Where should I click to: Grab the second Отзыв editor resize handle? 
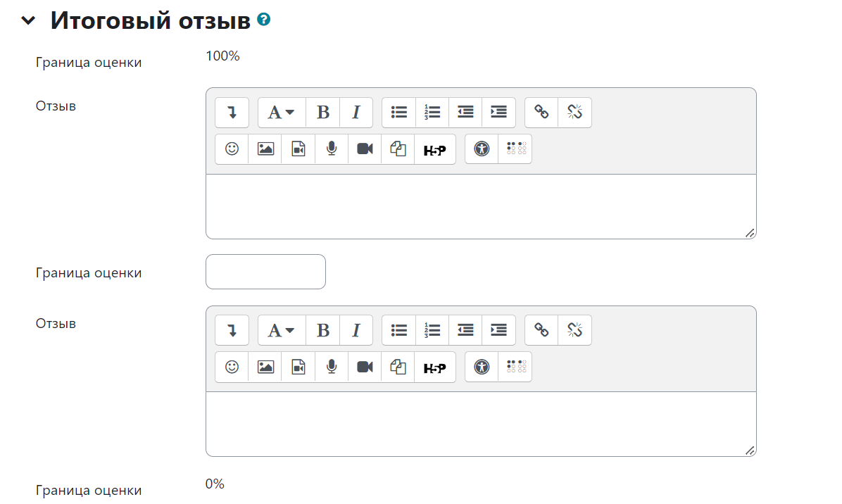(x=750, y=451)
